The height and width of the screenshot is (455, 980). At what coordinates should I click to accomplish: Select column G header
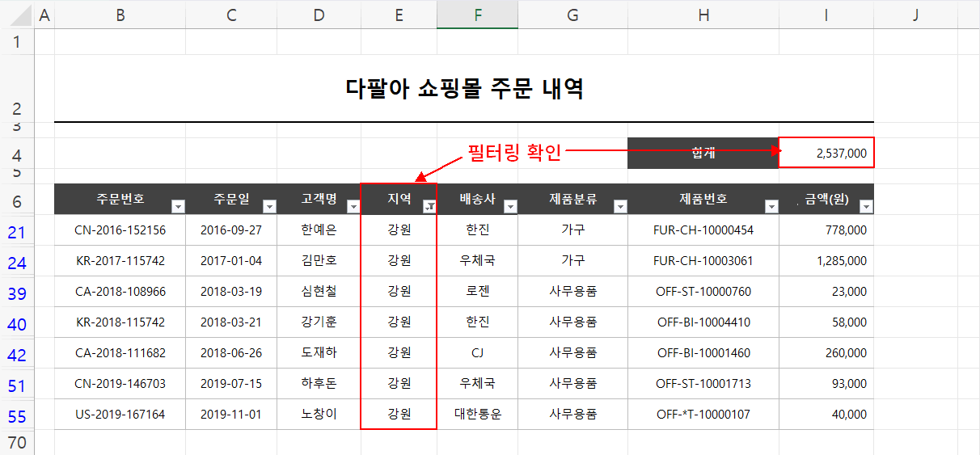coord(572,14)
